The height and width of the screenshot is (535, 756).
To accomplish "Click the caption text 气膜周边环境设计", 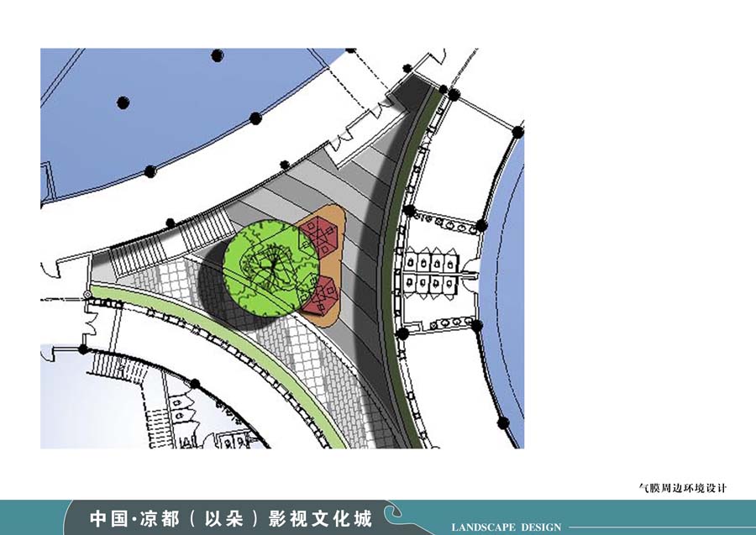I will [682, 488].
